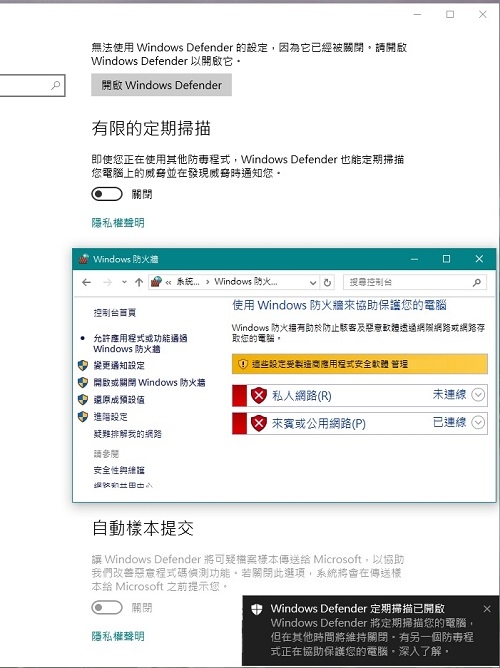
Task: Open 隱私權聲明 link under 自動樣本提交
Action: click(x=118, y=636)
